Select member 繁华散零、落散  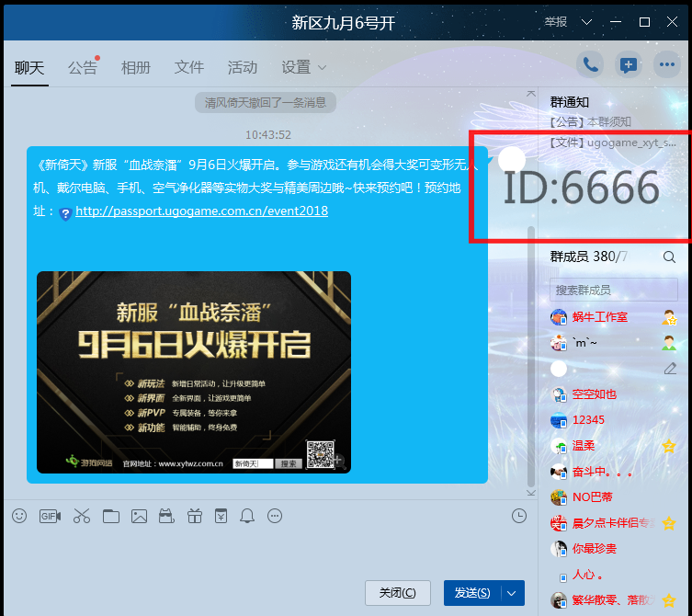614,600
